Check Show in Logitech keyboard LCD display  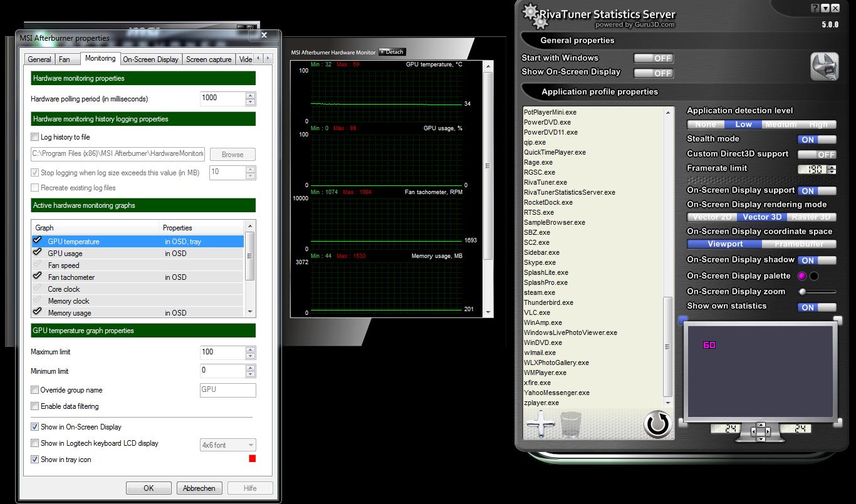35,443
